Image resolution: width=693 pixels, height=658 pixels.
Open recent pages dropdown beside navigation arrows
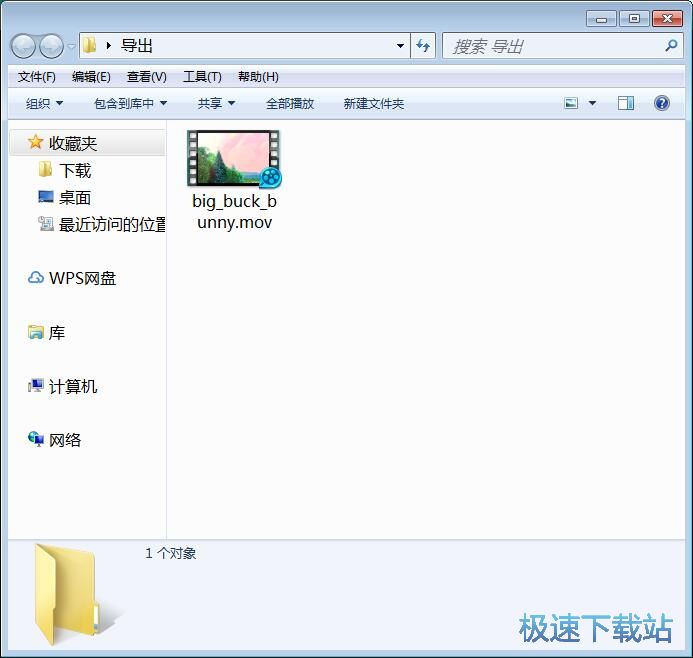[71, 46]
